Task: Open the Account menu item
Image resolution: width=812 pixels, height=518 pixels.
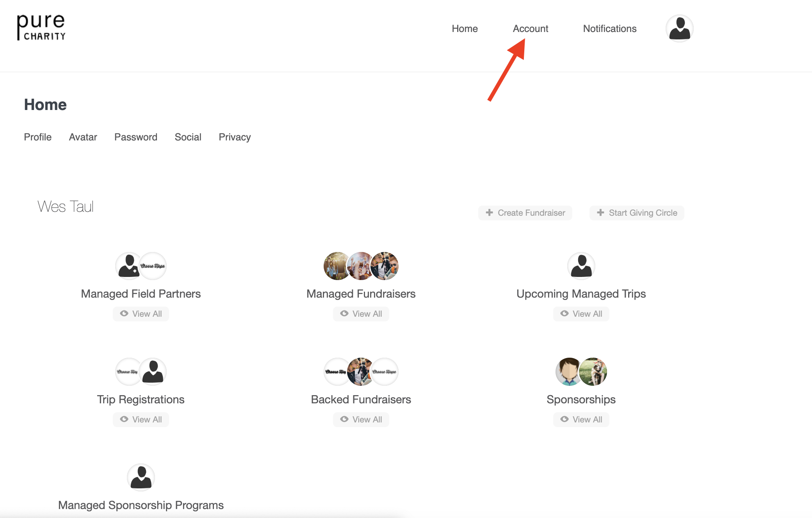Action: [531, 28]
